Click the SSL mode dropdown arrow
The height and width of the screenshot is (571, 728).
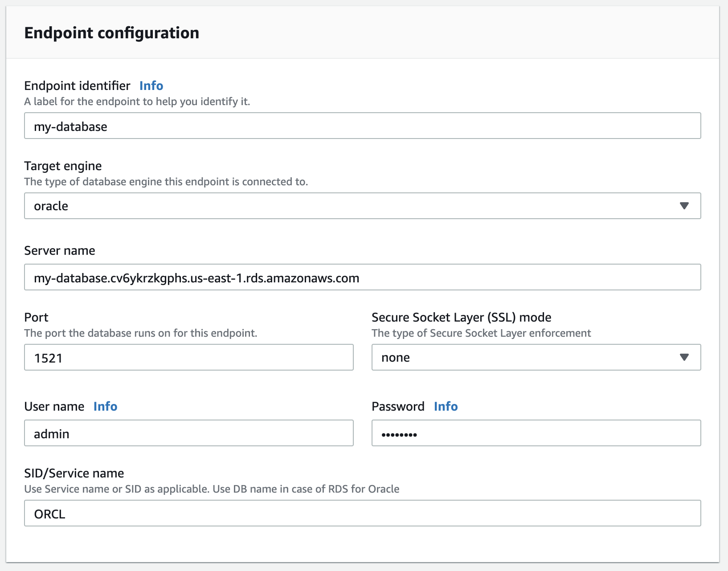tap(684, 357)
